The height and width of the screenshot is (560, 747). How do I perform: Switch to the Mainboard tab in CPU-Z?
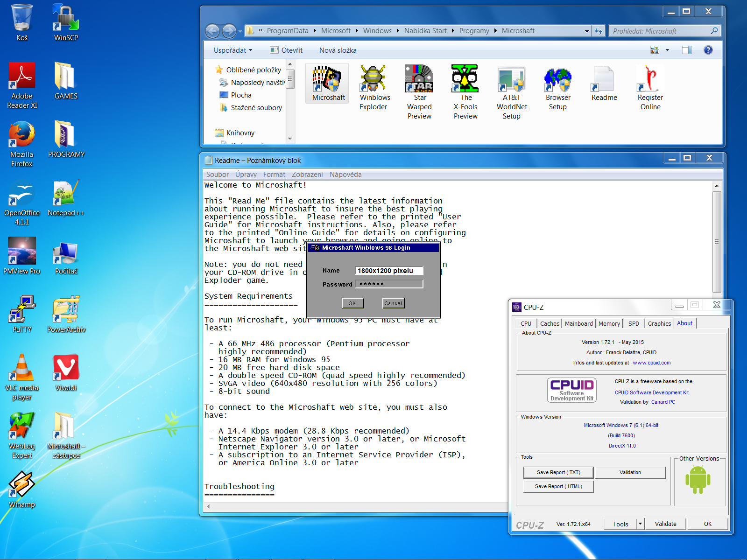[x=578, y=323]
